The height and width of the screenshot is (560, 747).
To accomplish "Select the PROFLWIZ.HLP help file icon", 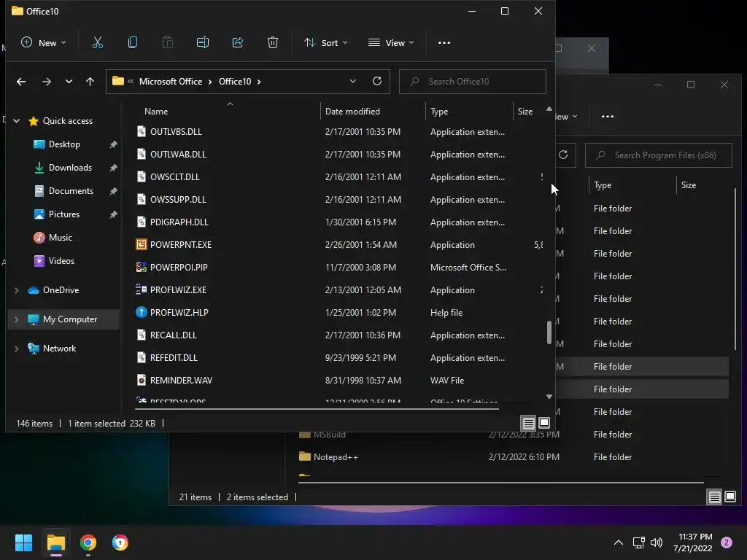I will [x=141, y=312].
